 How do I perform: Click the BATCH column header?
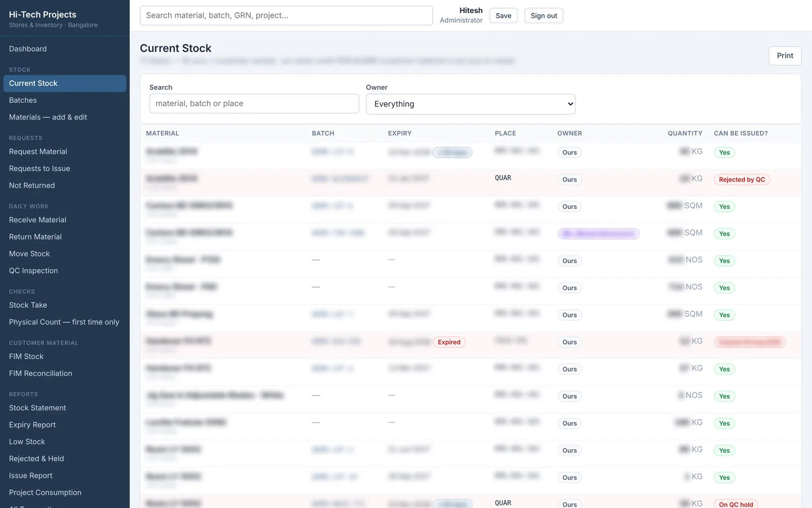point(323,134)
